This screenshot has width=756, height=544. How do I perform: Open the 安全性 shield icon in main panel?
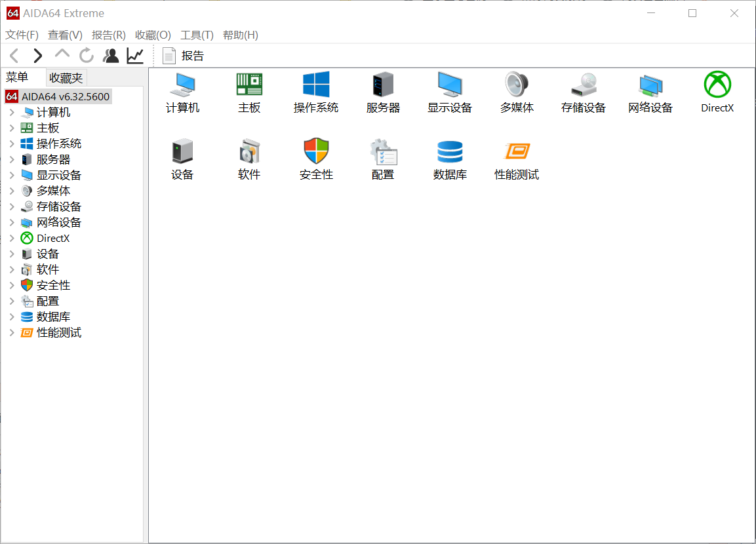point(316,151)
